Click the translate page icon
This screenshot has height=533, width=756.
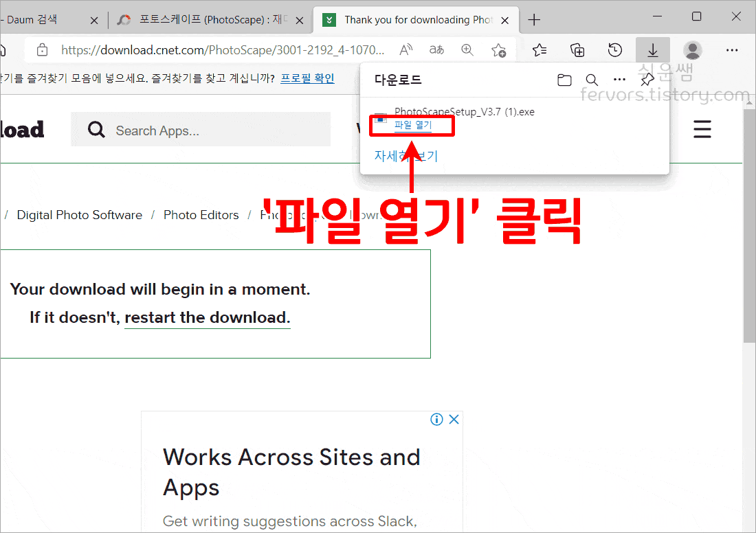point(436,49)
